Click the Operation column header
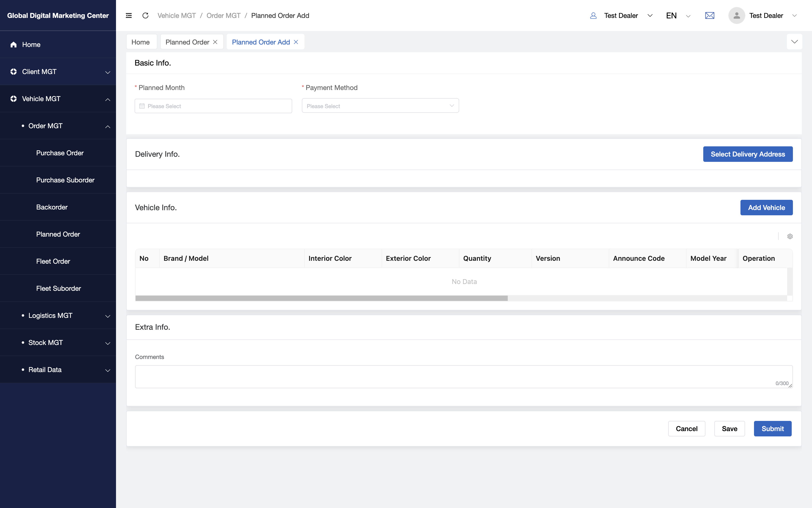The image size is (812, 508). [x=765, y=258]
